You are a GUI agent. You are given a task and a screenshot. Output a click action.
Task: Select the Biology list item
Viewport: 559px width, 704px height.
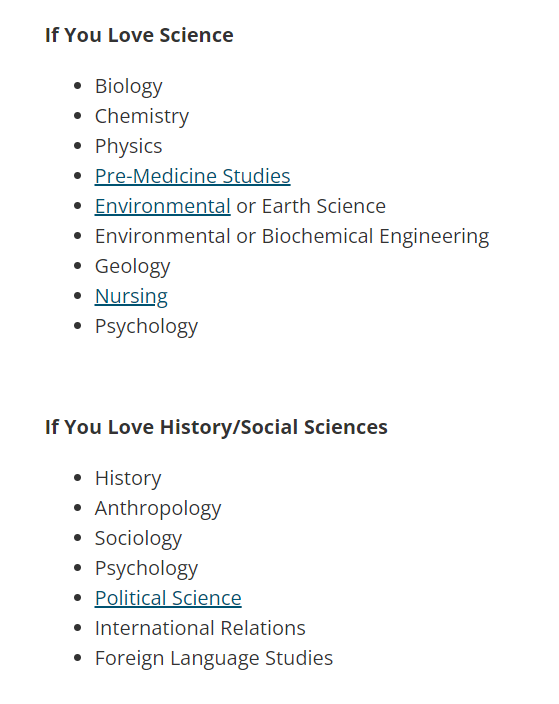point(128,86)
